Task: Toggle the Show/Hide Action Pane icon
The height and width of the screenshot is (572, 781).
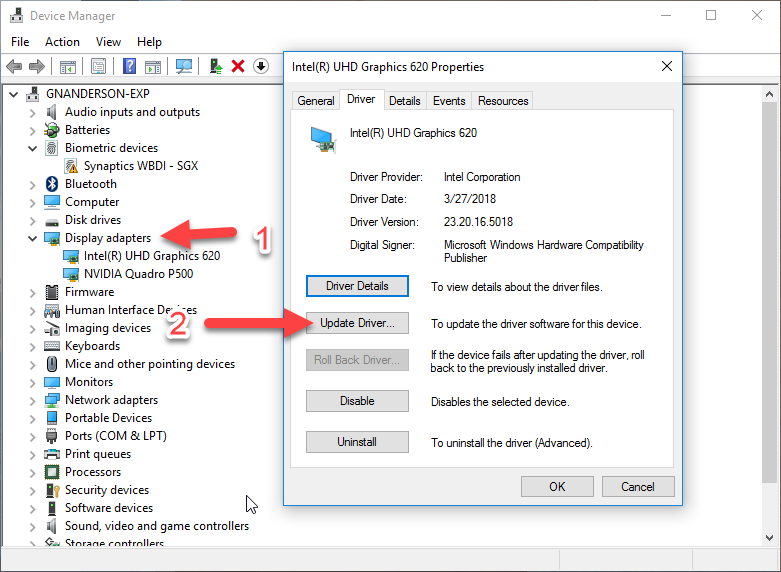Action: click(x=153, y=66)
